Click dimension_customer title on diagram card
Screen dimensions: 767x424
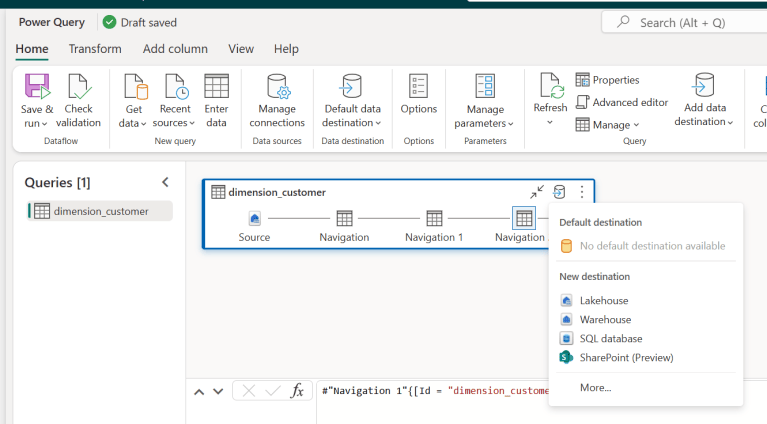[x=277, y=192]
